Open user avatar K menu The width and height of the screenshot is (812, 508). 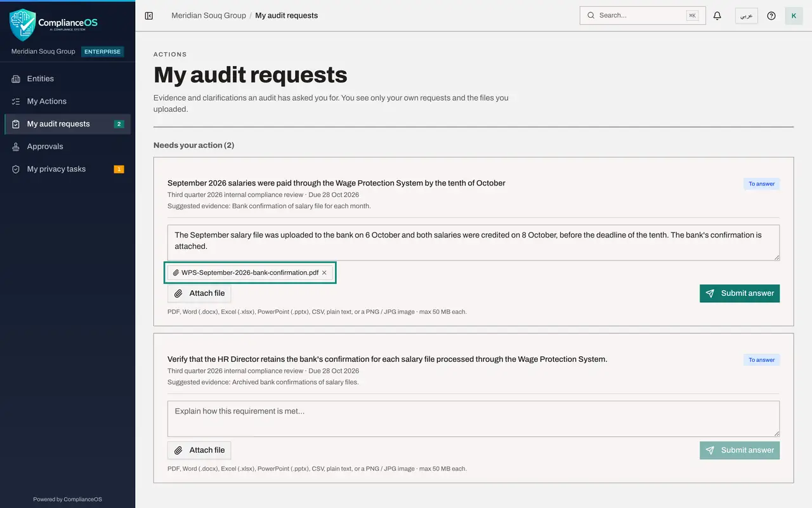794,16
